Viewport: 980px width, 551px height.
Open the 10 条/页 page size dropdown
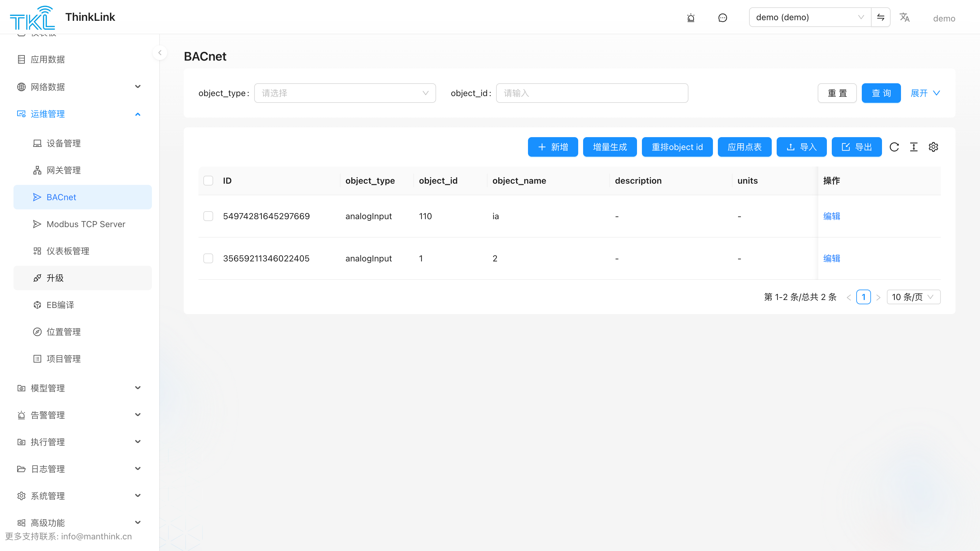[x=914, y=297]
